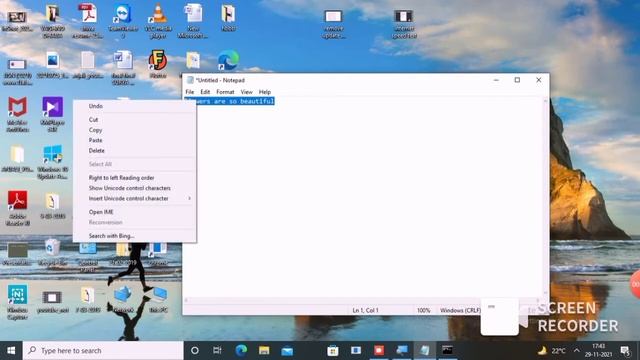Open Cortana circle on taskbar

point(195,350)
